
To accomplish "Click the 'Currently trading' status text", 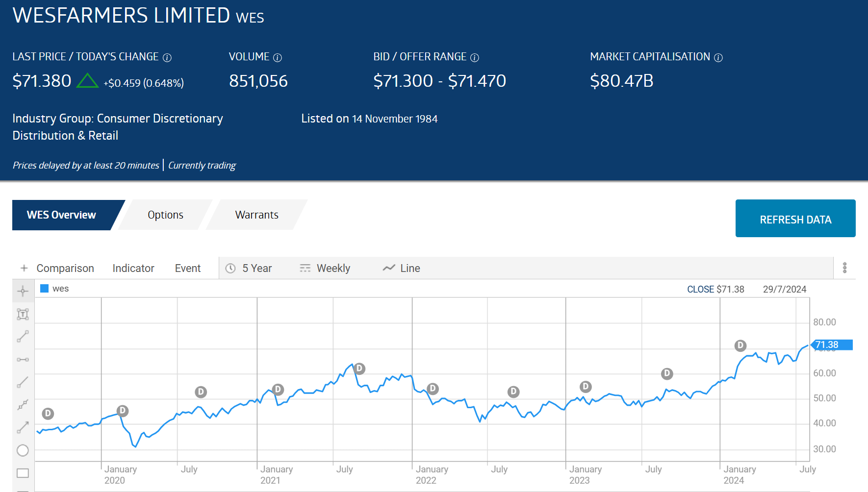I will [x=202, y=165].
